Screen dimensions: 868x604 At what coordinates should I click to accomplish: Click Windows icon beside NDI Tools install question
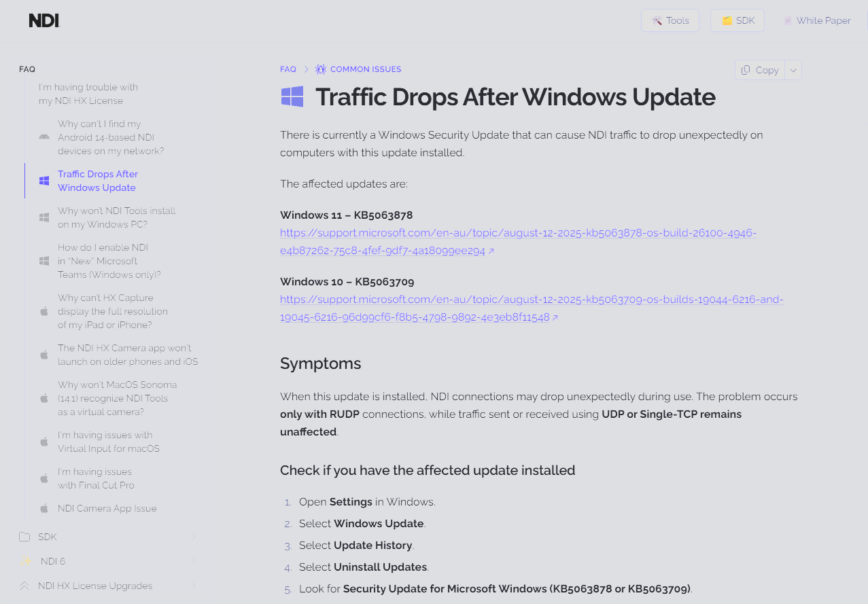click(44, 217)
